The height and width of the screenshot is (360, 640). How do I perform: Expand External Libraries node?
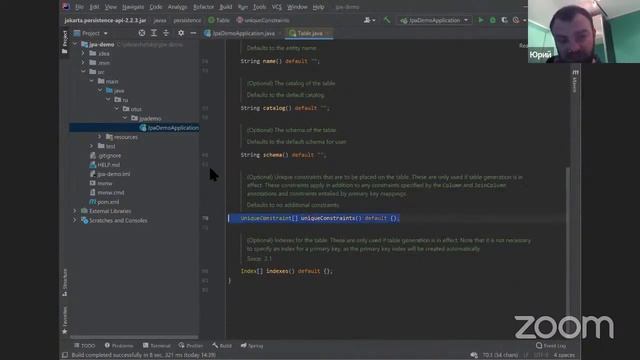[75, 211]
